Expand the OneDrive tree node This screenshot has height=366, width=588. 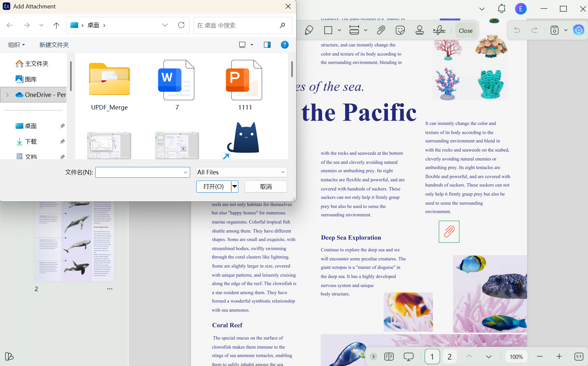(7, 95)
